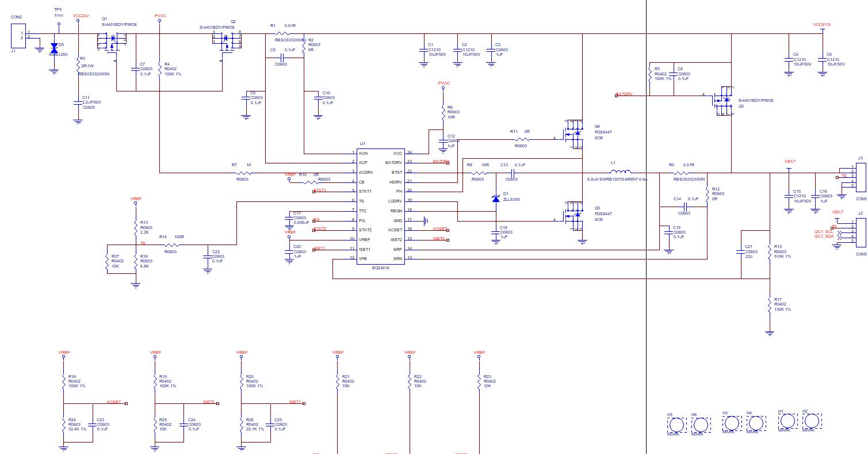Select the BATDRV port near Q3
Screen dimensions: 868x454
coord(624,94)
